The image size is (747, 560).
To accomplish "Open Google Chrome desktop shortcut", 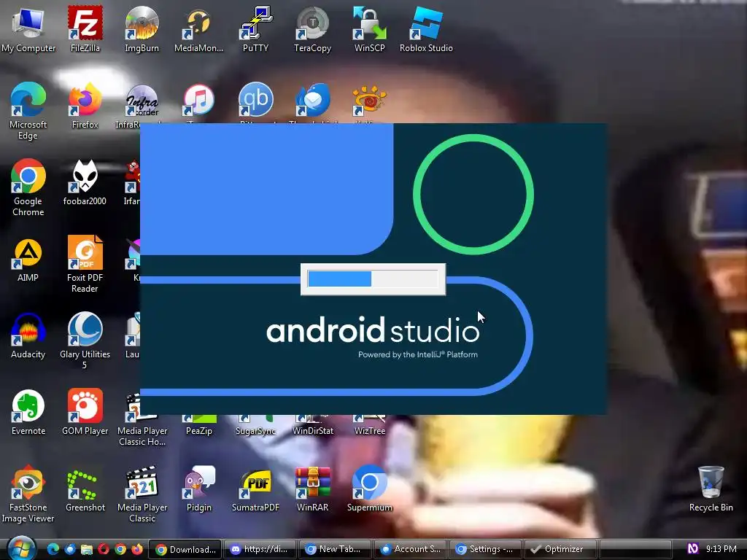I will coord(28,187).
